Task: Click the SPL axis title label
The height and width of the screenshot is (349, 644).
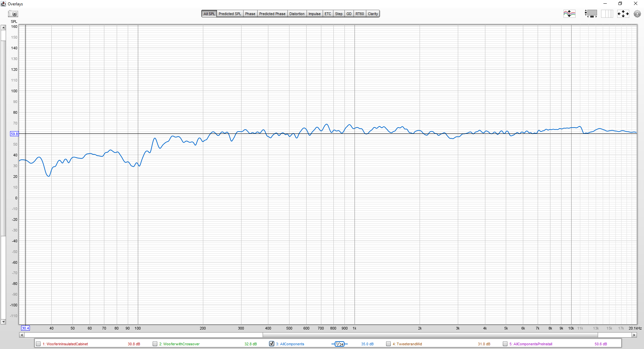Action: [14, 21]
